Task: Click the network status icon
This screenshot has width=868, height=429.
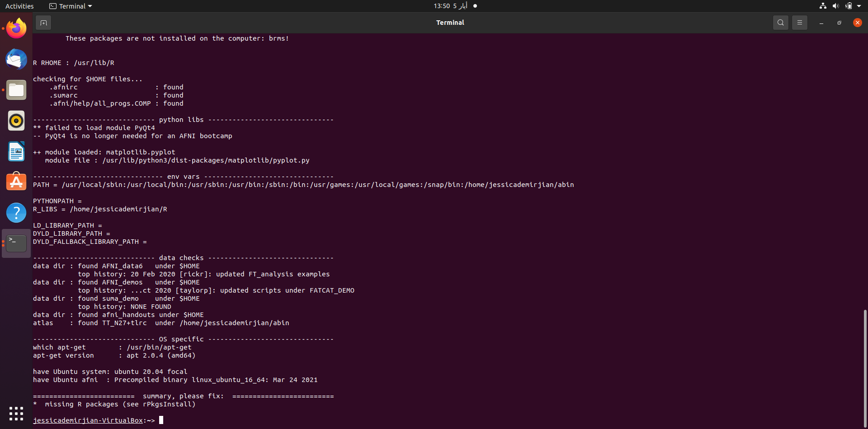Action: 823,6
